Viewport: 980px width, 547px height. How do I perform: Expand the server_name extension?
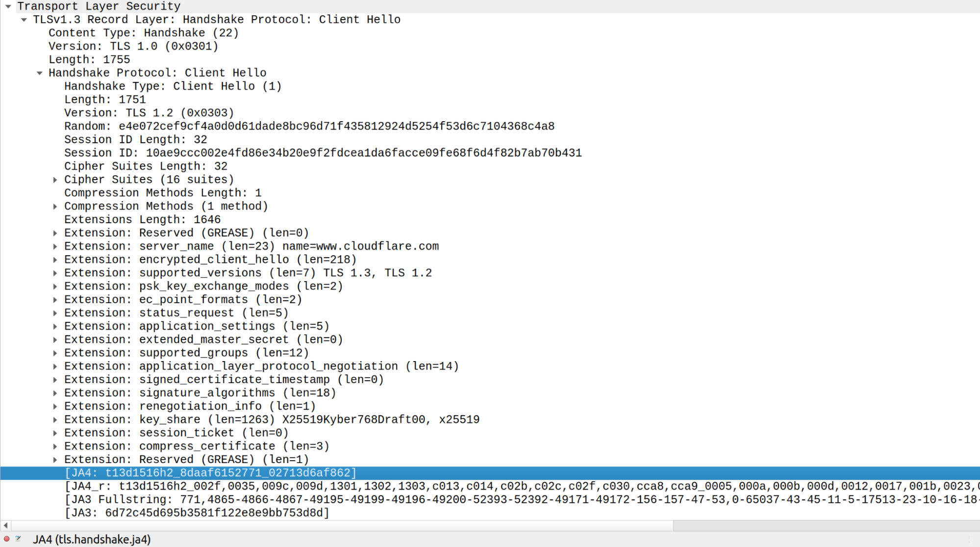point(55,247)
